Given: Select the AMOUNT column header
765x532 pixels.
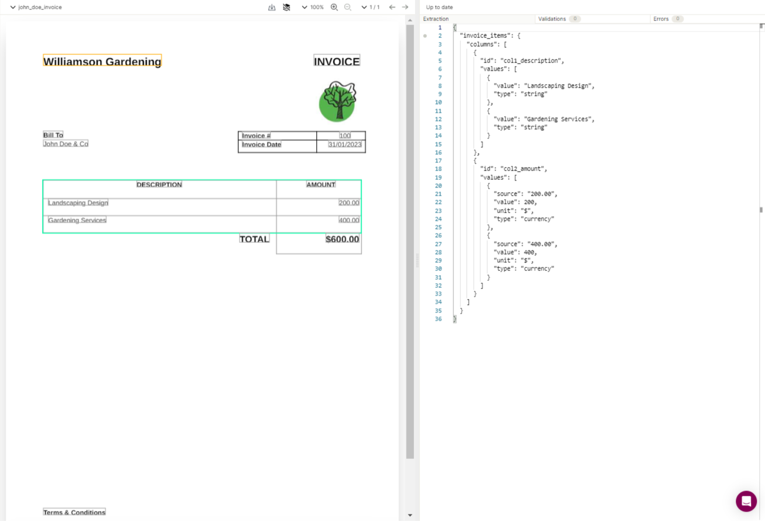Looking at the screenshot, I should tap(321, 185).
